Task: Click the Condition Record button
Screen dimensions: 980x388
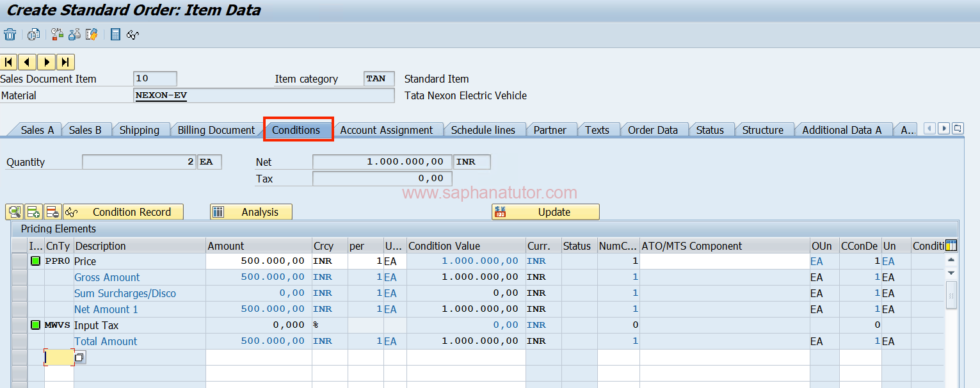Action: (123, 212)
